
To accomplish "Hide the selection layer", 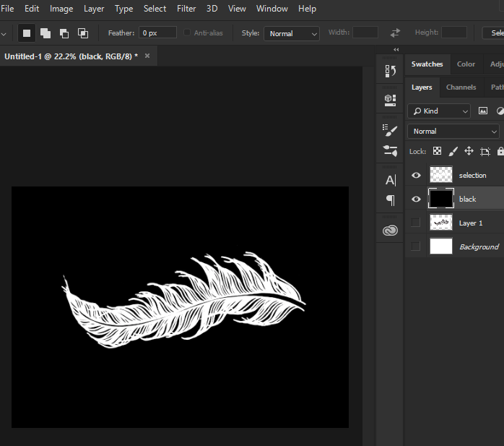I will [x=416, y=175].
